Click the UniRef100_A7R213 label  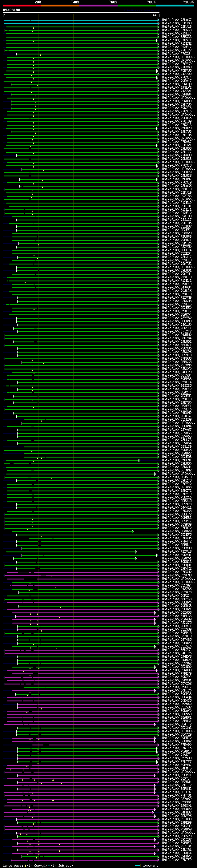(177, 125)
